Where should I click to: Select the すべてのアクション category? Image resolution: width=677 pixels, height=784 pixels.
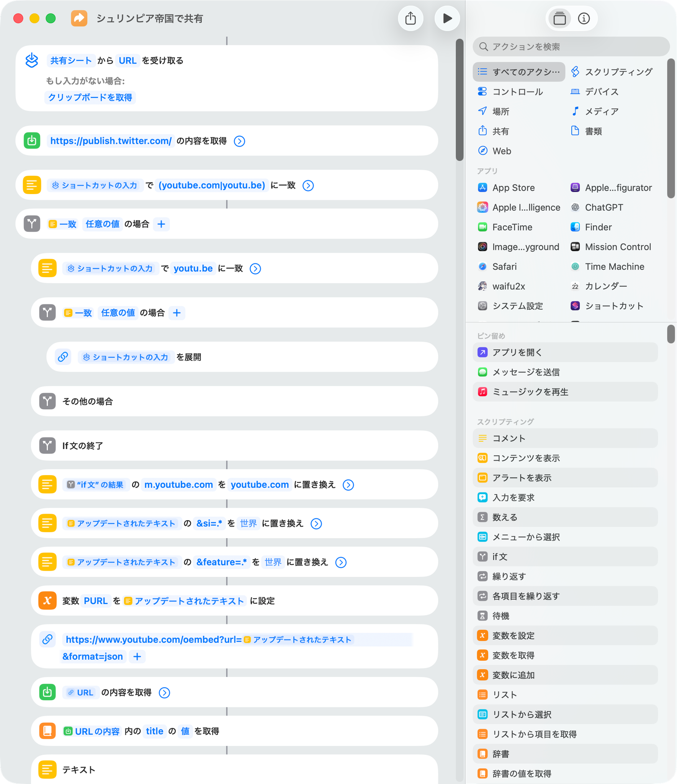519,72
